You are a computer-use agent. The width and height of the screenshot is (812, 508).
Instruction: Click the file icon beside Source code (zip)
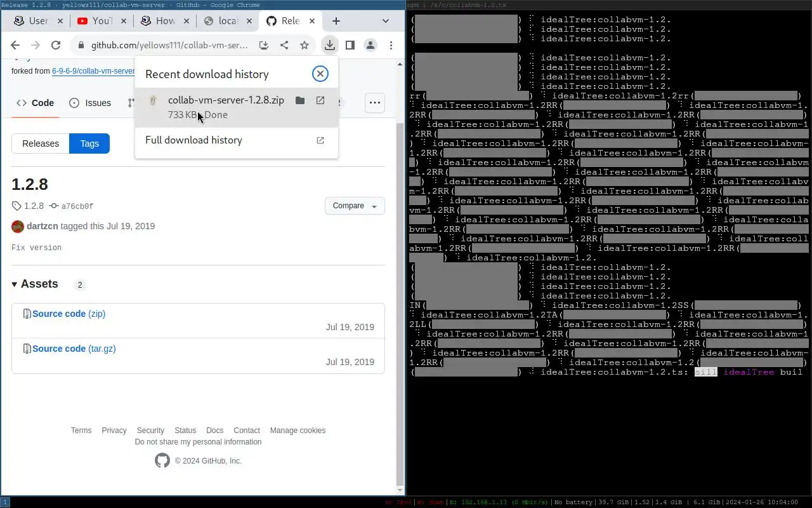27,314
